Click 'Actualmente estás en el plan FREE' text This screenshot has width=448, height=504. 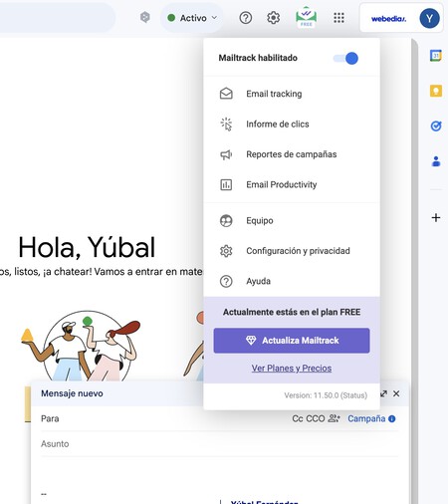coord(292,312)
